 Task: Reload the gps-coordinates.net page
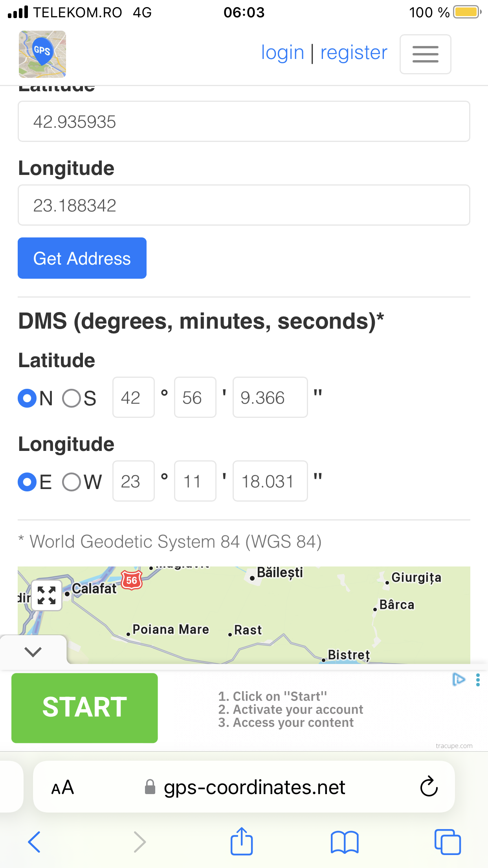pyautogui.click(x=429, y=787)
